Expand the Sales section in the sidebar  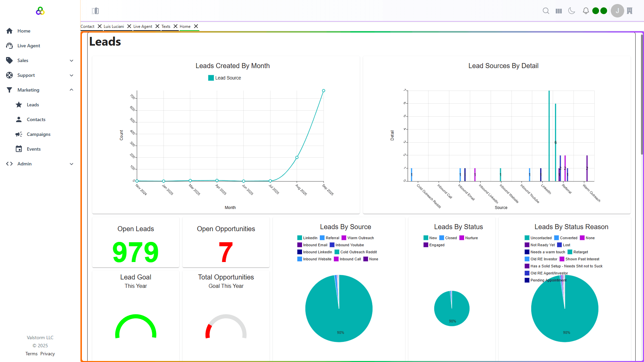pos(71,60)
